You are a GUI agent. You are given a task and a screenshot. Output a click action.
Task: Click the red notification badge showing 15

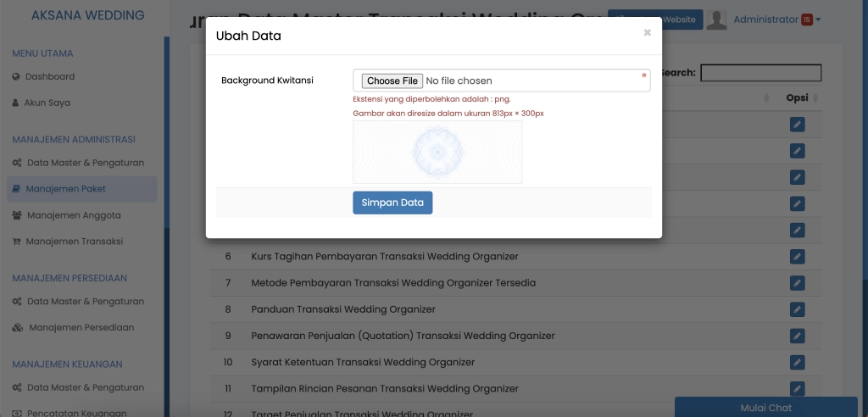click(x=806, y=19)
